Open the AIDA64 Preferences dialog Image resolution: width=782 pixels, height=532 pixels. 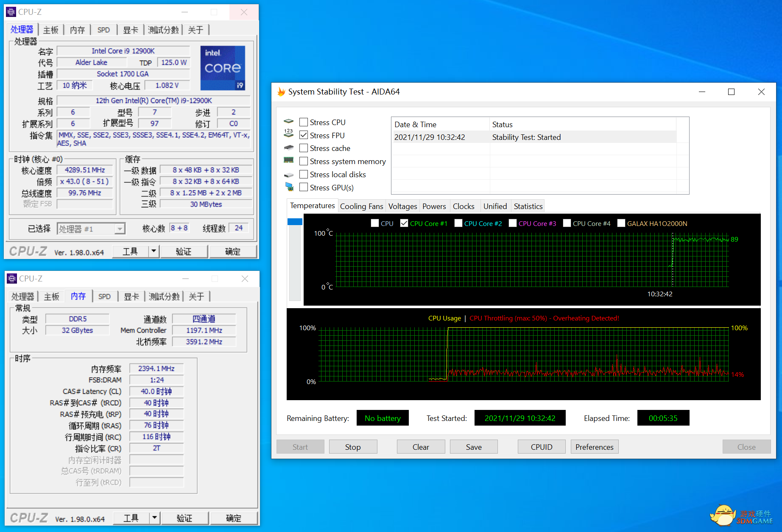[594, 447]
